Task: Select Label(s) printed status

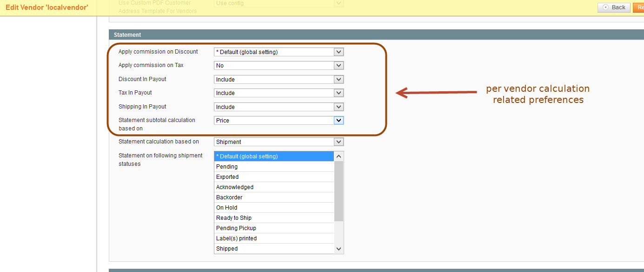Action: point(274,238)
